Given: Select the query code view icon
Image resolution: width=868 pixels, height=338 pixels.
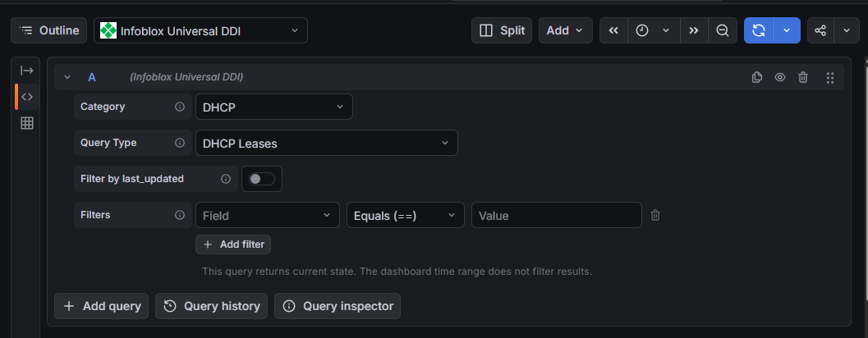Looking at the screenshot, I should (x=26, y=97).
